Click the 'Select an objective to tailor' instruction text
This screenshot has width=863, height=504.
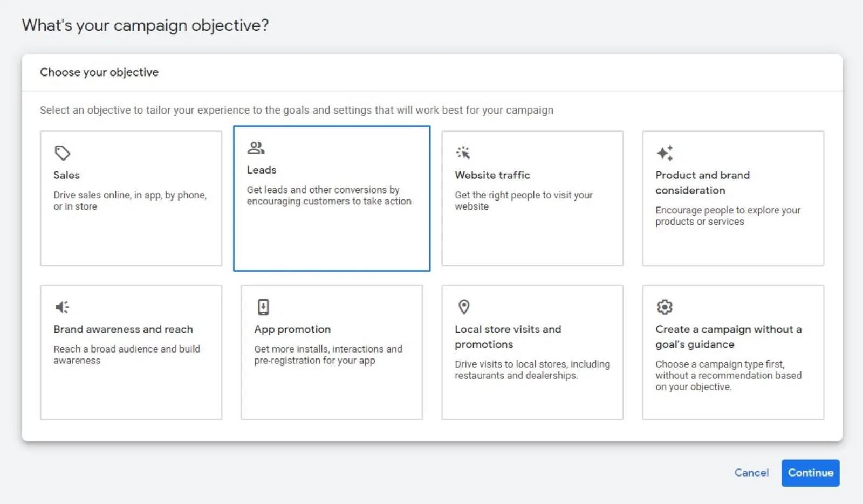297,110
